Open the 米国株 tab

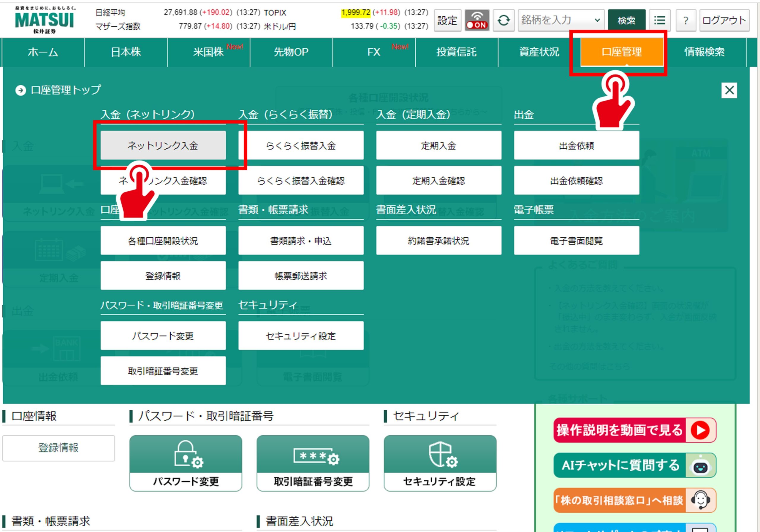point(208,52)
